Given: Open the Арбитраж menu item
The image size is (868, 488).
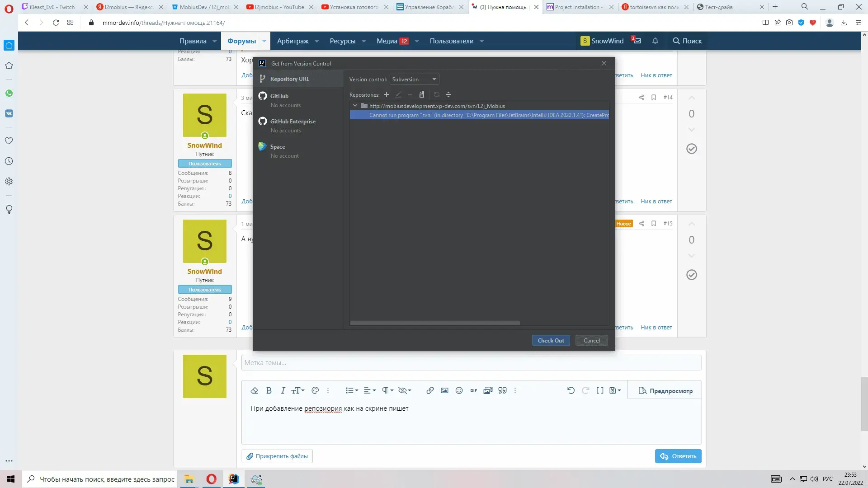Looking at the screenshot, I should pyautogui.click(x=293, y=41).
